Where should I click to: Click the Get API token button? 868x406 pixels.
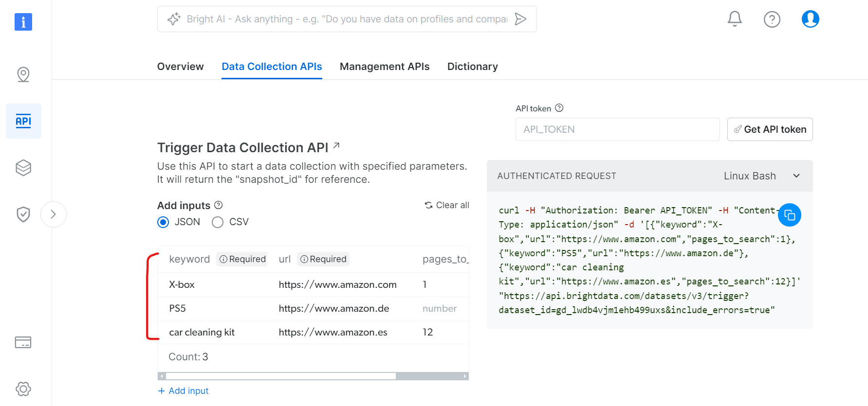(770, 129)
